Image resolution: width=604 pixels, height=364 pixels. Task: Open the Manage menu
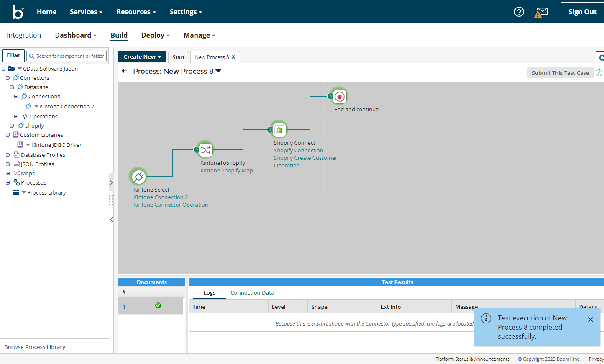pos(200,35)
